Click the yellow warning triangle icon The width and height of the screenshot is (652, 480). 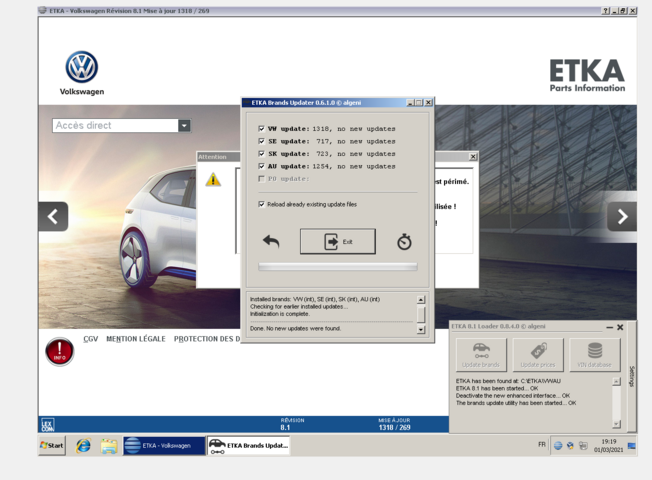pos(213,179)
